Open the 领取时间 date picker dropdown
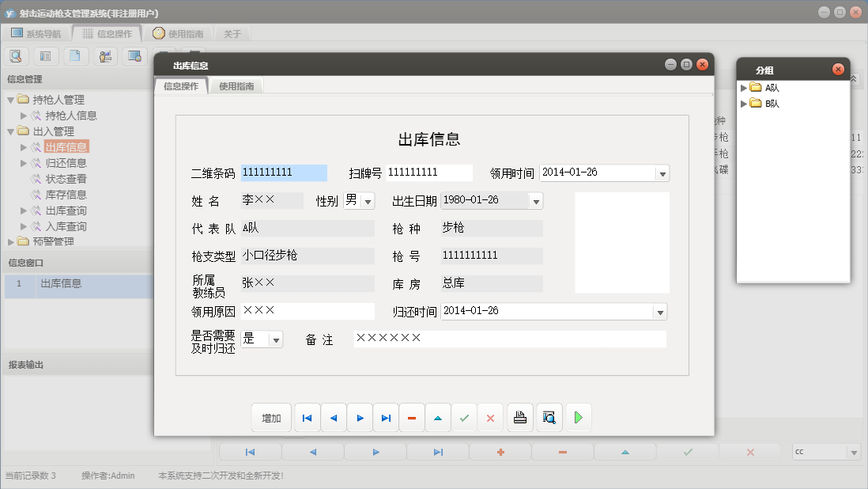Image resolution: width=868 pixels, height=489 pixels. pos(661,172)
